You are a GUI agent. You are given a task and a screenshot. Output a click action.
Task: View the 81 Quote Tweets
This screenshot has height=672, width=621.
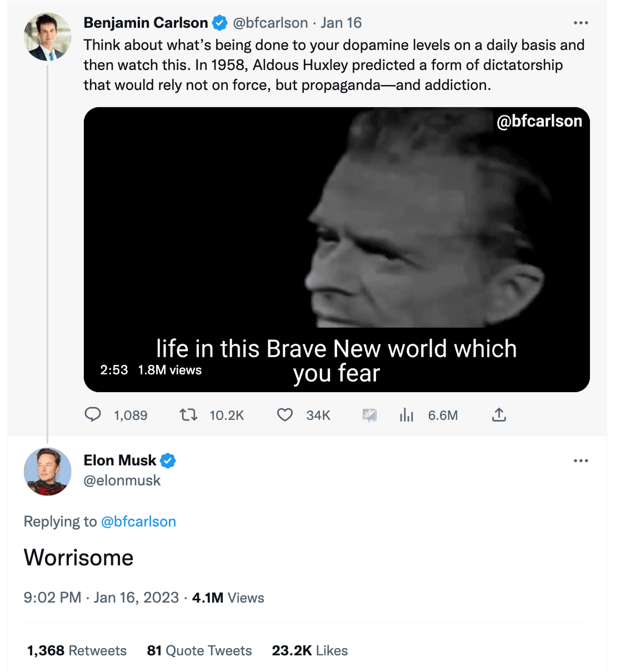tap(199, 650)
